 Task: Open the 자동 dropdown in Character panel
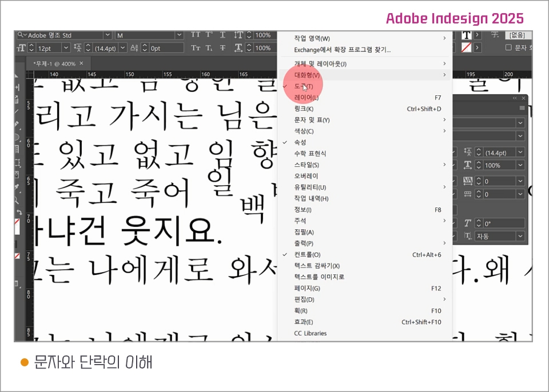click(520, 236)
